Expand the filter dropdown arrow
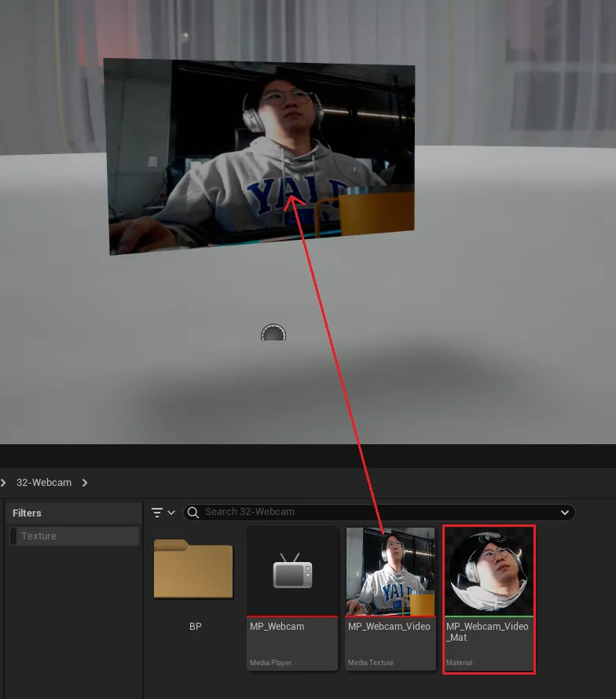 pyautogui.click(x=171, y=513)
